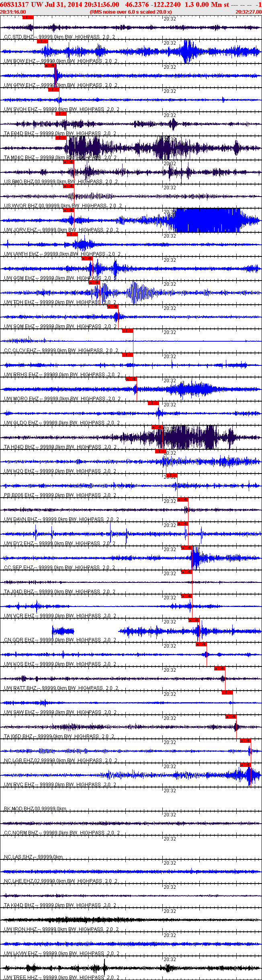
Task: Click the red pick flag on UW.GLDO trace
Action: pos(154,403)
